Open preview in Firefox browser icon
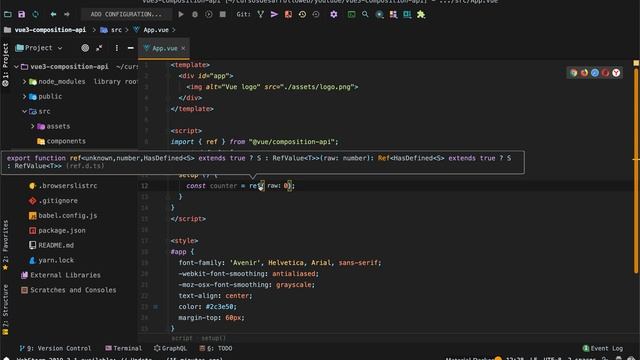 click(584, 73)
